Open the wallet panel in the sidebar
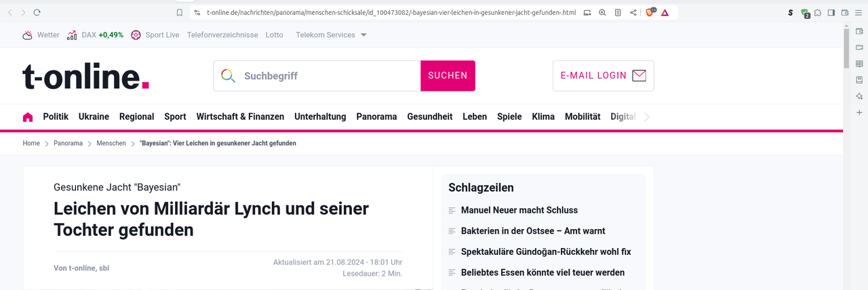The image size is (868, 290). pyautogui.click(x=859, y=31)
